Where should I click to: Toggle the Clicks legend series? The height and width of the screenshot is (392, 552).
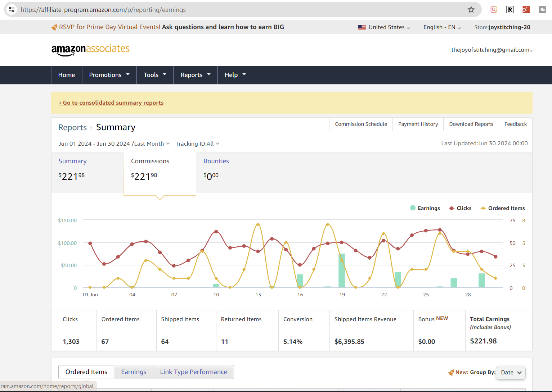coord(460,208)
